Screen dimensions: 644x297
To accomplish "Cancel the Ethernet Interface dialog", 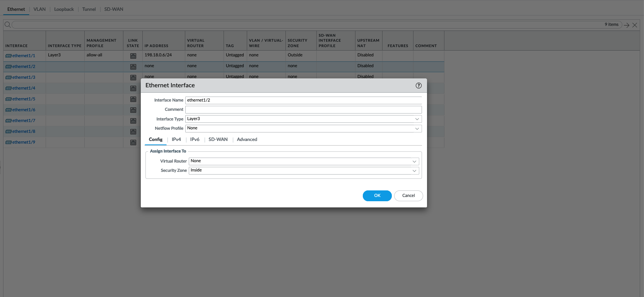I will pyautogui.click(x=408, y=196).
